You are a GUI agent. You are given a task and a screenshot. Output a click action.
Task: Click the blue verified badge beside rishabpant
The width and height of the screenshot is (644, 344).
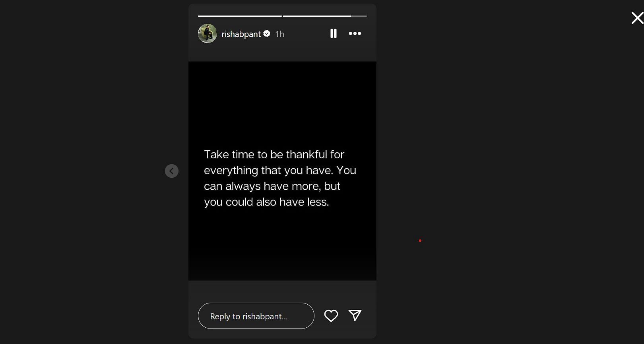267,34
